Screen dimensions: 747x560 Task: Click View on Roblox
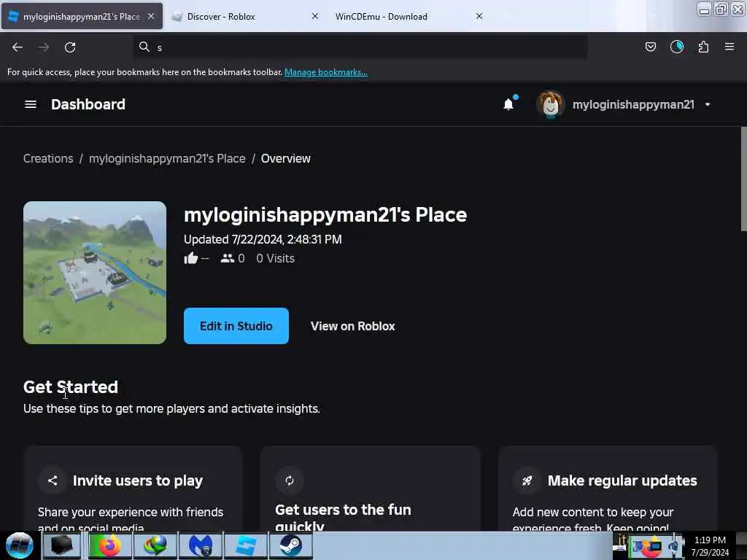tap(353, 326)
